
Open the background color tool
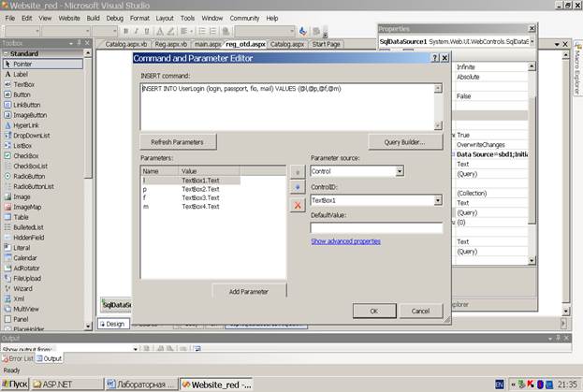(170, 31)
